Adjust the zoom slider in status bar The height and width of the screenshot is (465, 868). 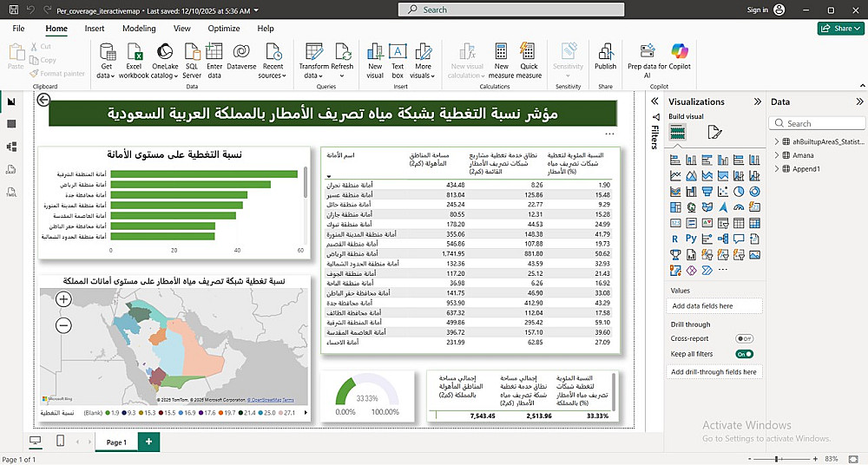tap(777, 459)
